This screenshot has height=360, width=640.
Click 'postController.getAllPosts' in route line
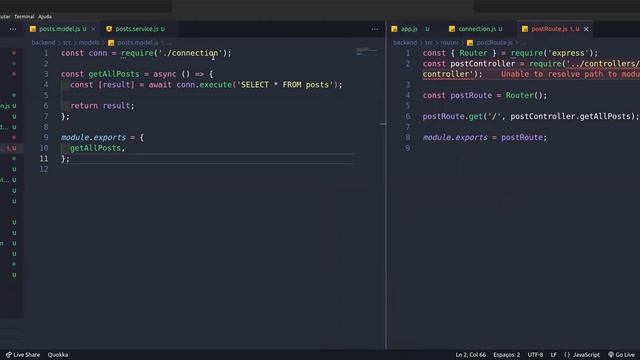pos(571,116)
